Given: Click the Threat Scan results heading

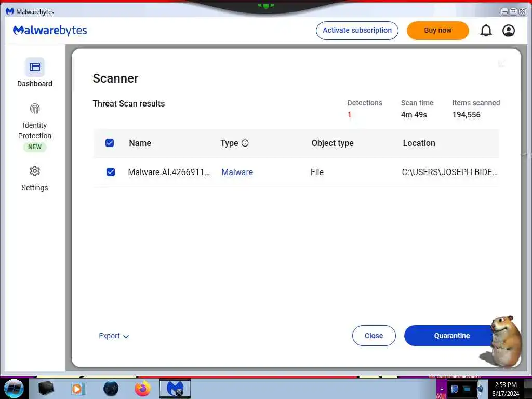Looking at the screenshot, I should tap(129, 103).
